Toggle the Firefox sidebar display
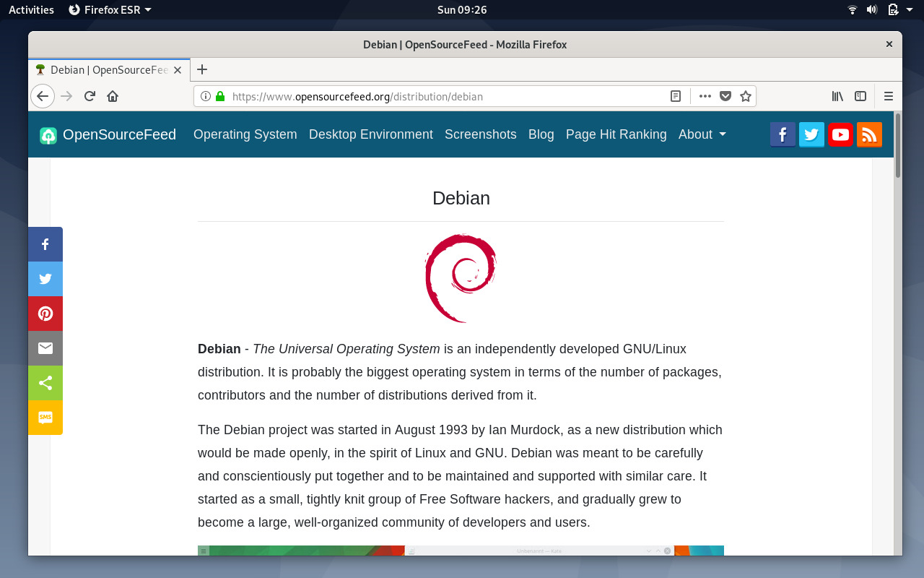 click(860, 96)
